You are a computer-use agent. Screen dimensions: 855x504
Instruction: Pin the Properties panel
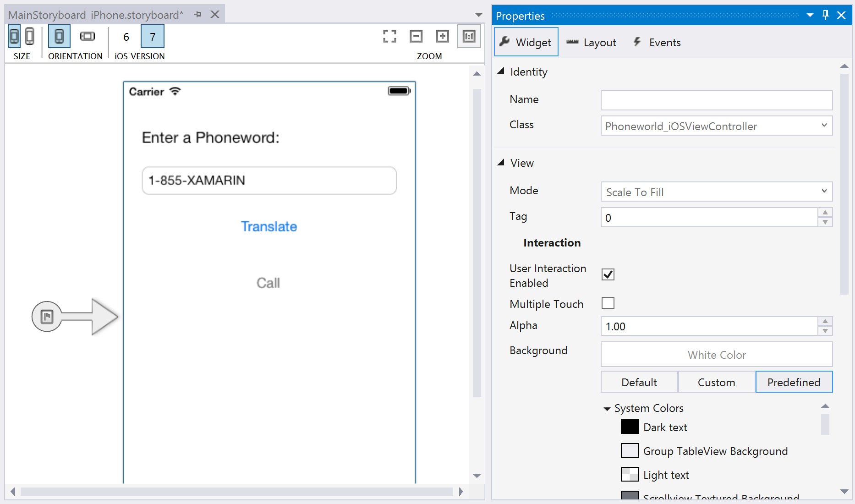pos(825,15)
